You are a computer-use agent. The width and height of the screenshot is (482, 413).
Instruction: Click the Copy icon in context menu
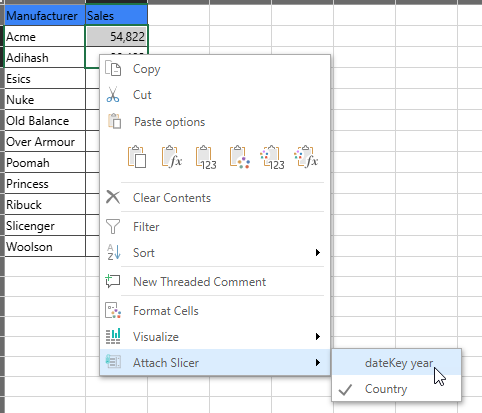click(113, 69)
